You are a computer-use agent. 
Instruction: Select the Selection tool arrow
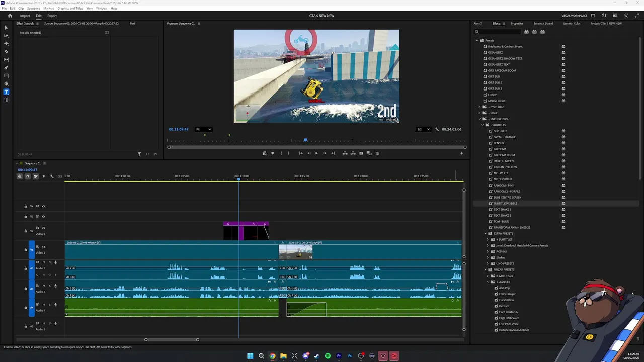coord(6,28)
